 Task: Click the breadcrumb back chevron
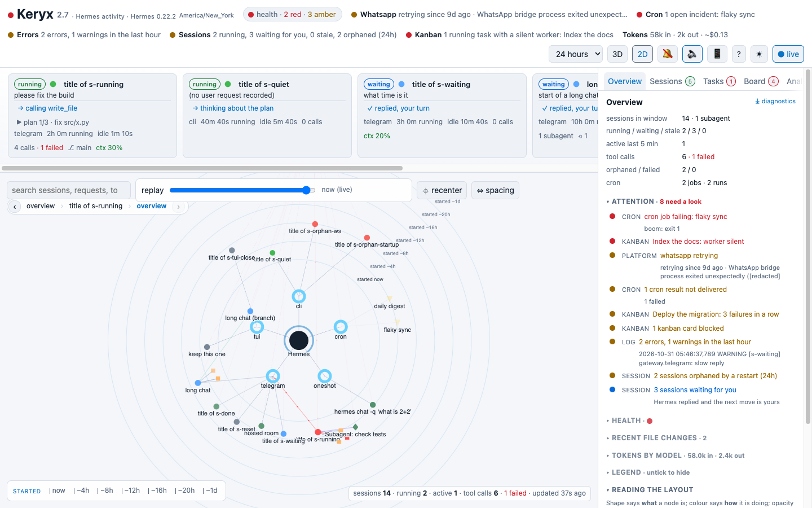pyautogui.click(x=15, y=207)
